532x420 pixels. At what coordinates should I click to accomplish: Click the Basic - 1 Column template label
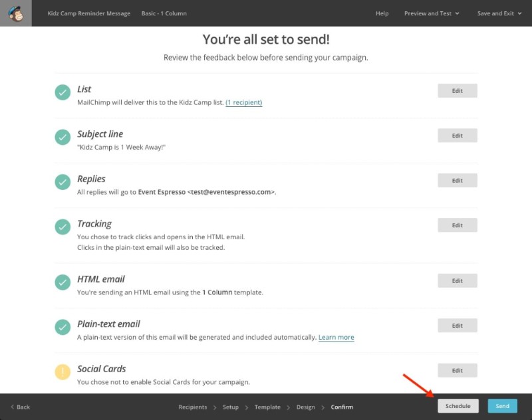tap(164, 13)
